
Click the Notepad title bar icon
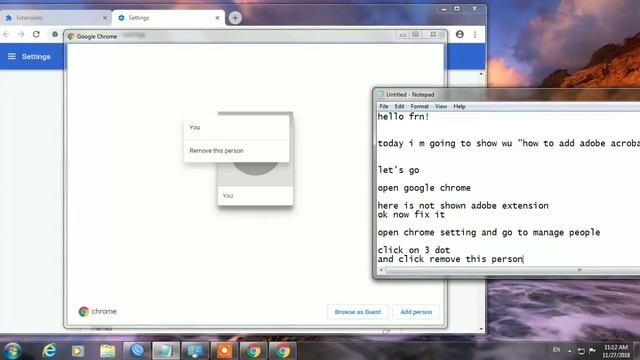tap(380, 94)
